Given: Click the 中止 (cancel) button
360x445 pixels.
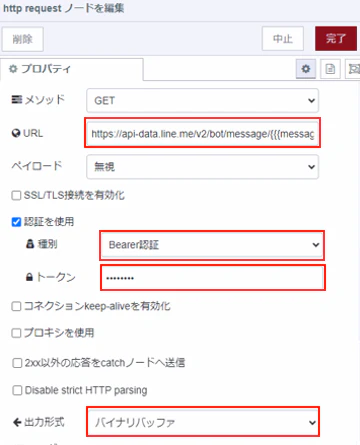Looking at the screenshot, I should pos(283,39).
